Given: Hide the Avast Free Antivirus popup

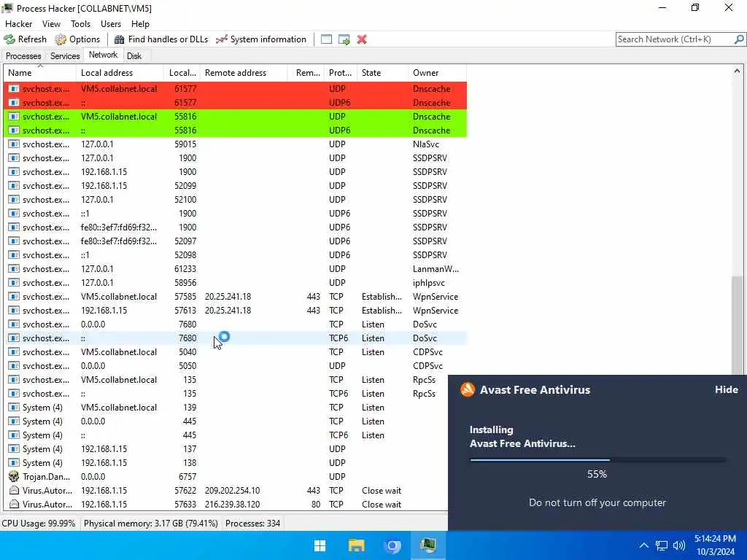Looking at the screenshot, I should [726, 389].
